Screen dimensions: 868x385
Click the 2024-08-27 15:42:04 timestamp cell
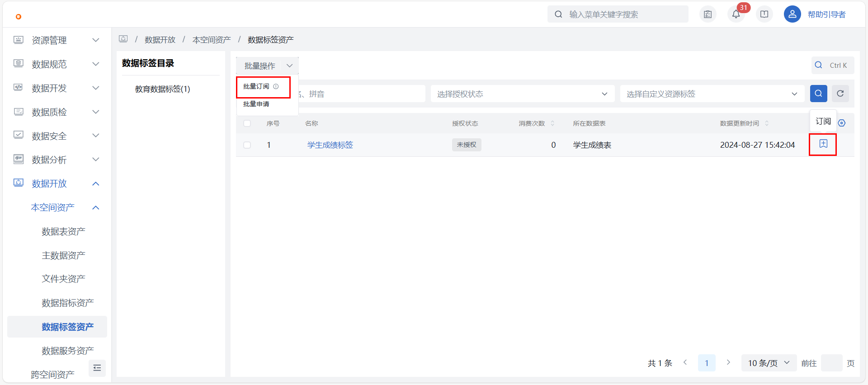pos(757,145)
